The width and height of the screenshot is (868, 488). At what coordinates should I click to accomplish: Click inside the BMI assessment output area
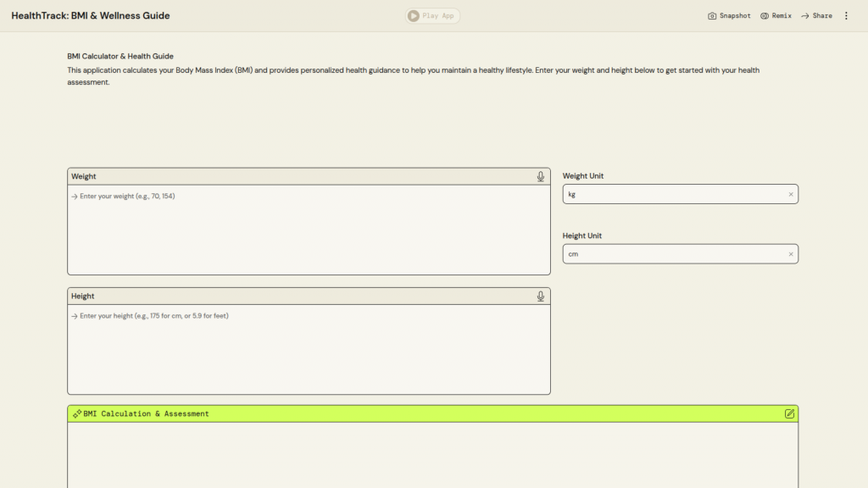coord(432,455)
